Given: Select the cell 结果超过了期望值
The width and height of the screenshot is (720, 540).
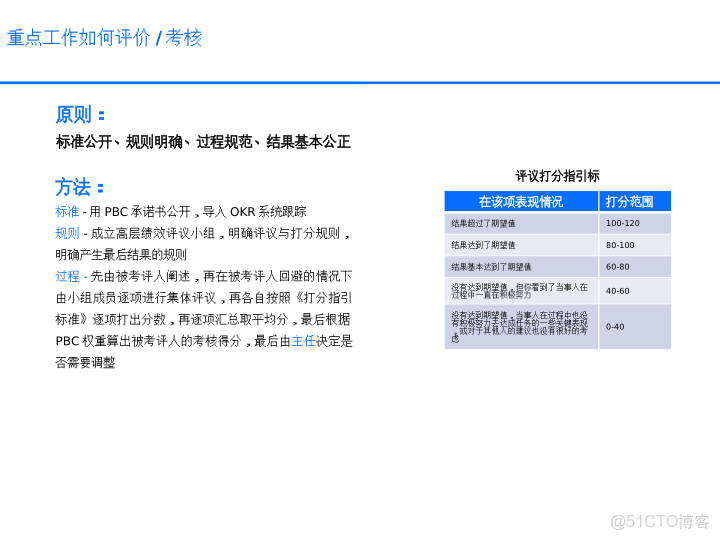Looking at the screenshot, I should pos(521,223).
